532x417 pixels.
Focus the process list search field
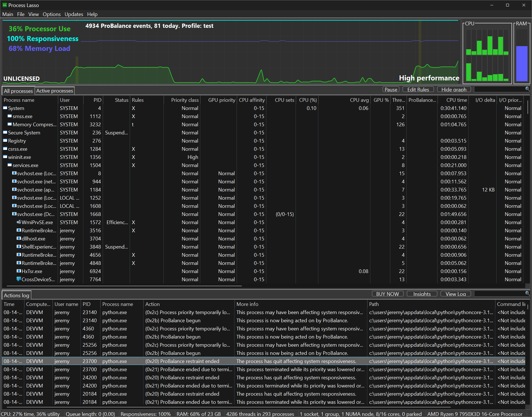499,89
